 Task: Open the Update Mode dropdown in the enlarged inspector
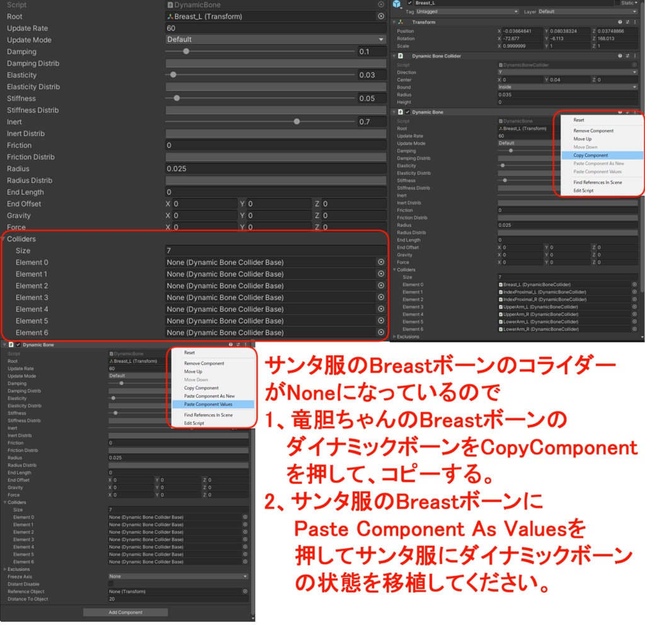[x=275, y=40]
